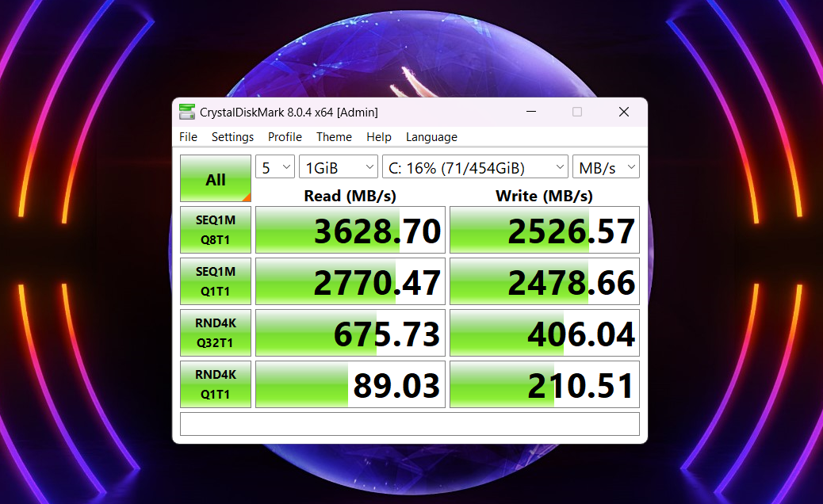The image size is (823, 504).
Task: Run the RND4K Q1T1 test
Action: 216,384
